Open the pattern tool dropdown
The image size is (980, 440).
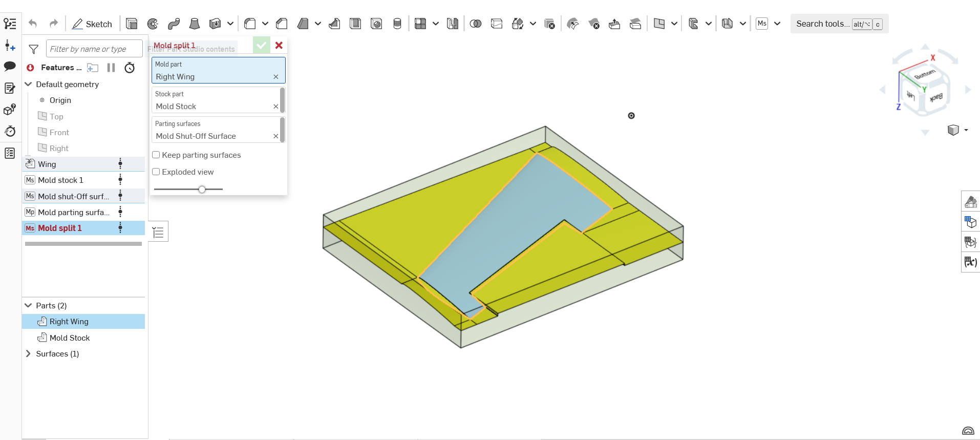click(436, 24)
